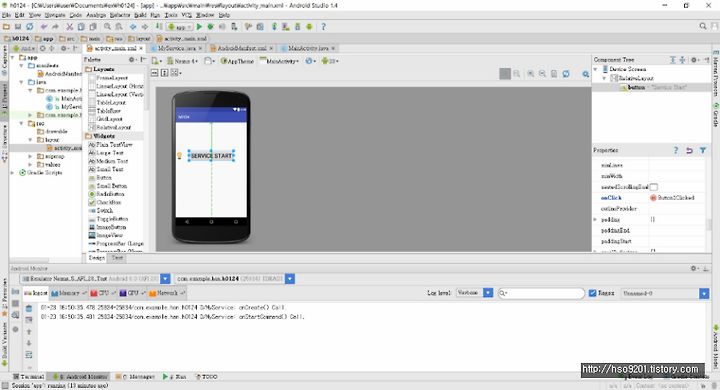720x390 pixels.
Task: Click the Android Device Monitor icon in toolbar
Action: pyautogui.click(x=309, y=27)
